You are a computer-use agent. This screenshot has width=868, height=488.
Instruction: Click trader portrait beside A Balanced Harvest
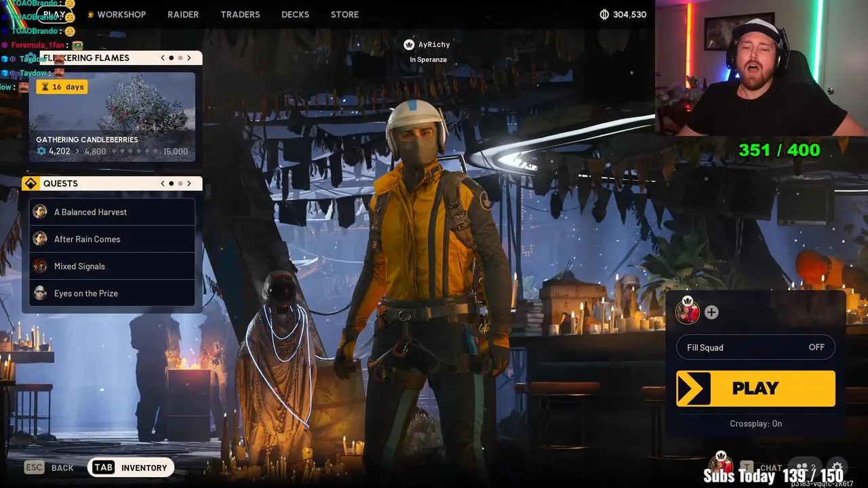(40, 212)
